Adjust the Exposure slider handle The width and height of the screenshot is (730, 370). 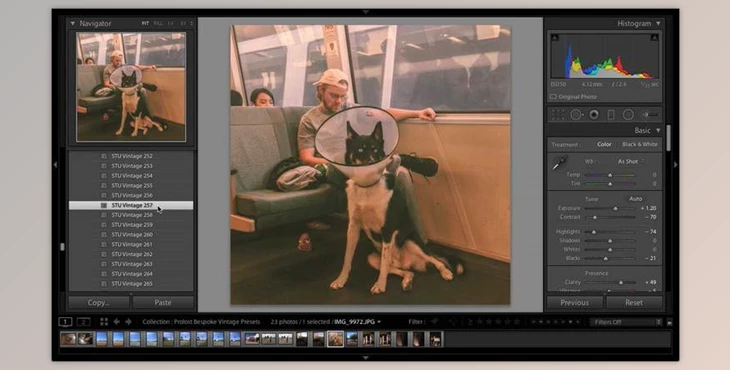click(615, 209)
